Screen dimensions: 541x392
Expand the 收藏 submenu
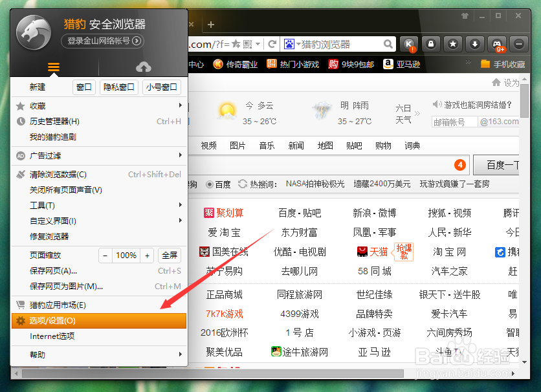coord(180,105)
